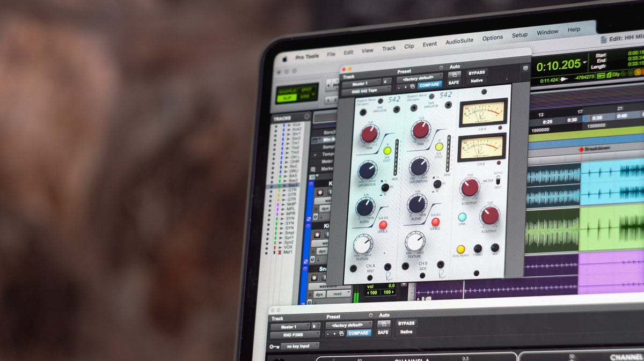Click channel B red TRIM knob

click(421, 129)
